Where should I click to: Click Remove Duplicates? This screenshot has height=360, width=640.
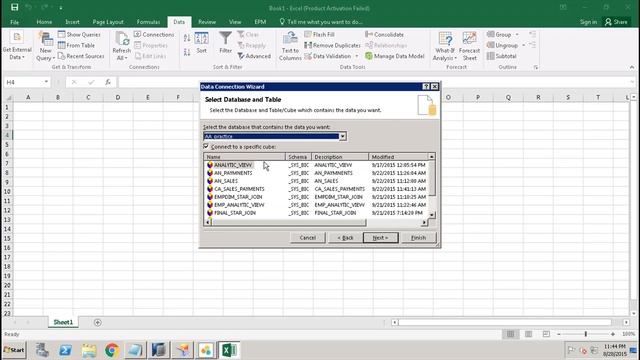332,45
